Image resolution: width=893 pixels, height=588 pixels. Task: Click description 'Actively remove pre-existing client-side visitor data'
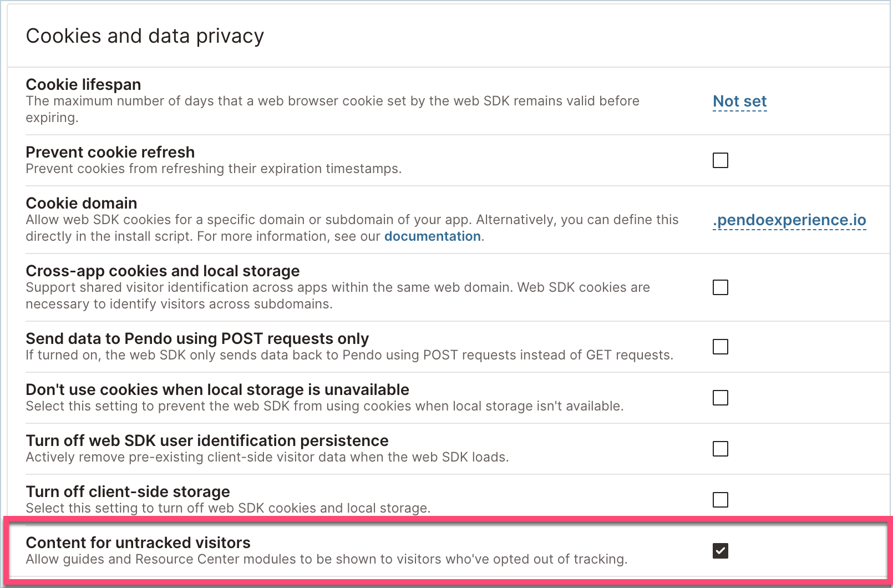click(267, 457)
